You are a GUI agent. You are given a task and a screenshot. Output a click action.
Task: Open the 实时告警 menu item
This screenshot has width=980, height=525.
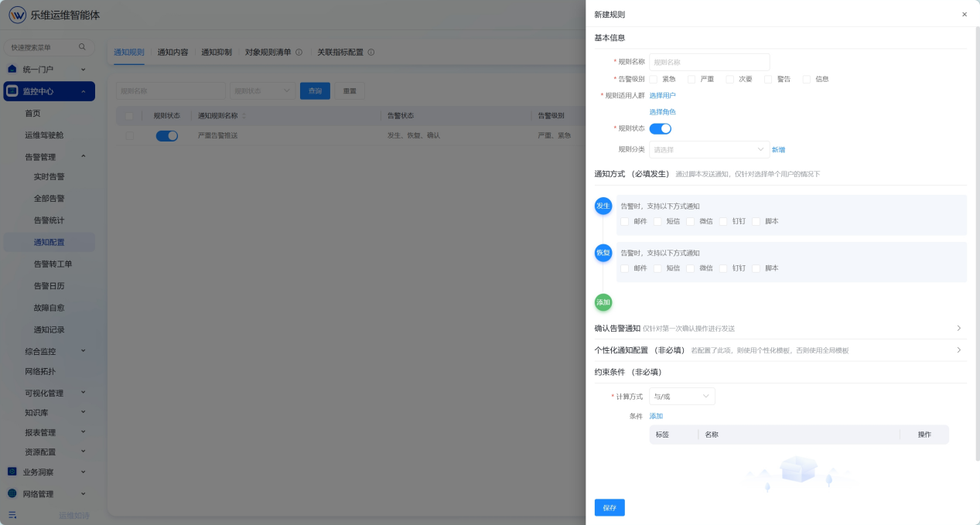pyautogui.click(x=50, y=177)
